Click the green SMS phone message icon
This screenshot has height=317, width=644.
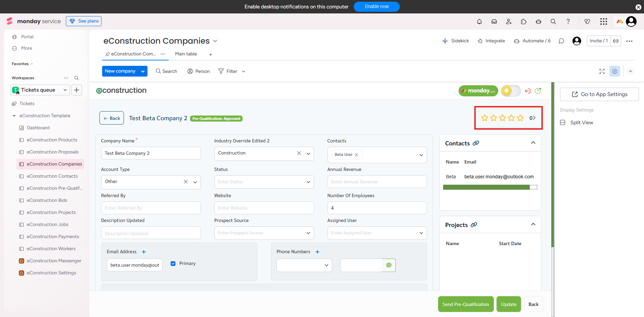389,265
